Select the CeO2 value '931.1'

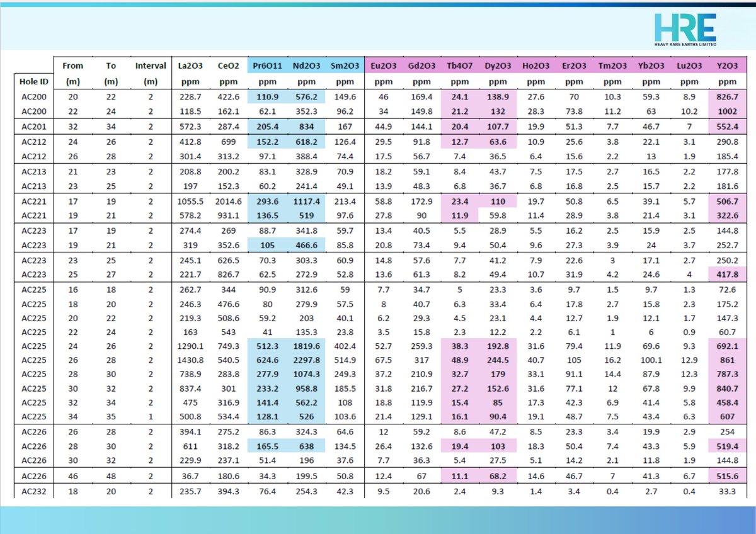click(x=228, y=215)
